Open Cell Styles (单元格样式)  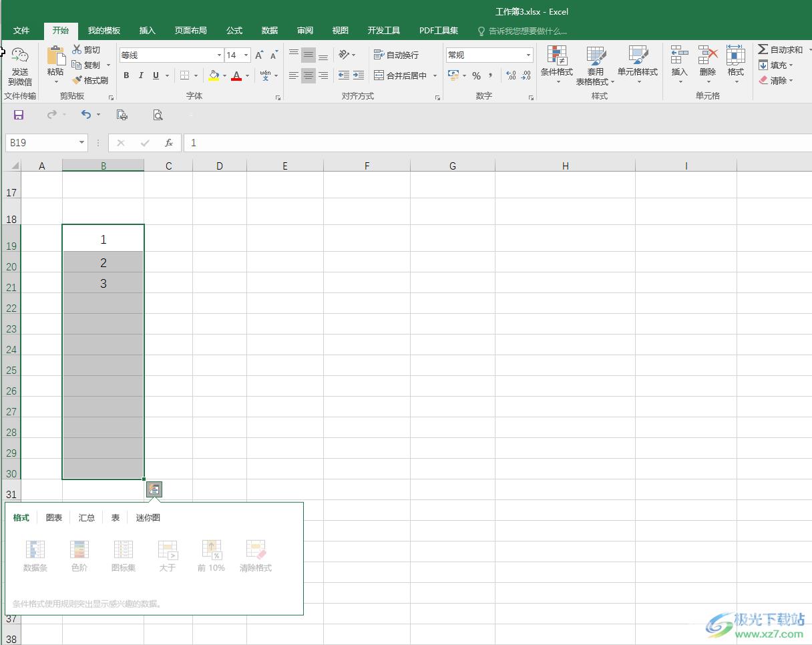[638, 65]
